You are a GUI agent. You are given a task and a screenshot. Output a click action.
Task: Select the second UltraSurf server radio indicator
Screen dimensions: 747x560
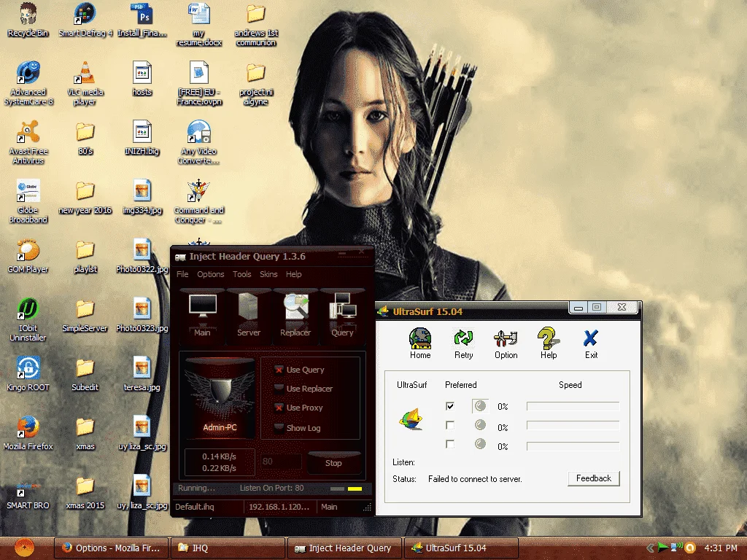(480, 425)
